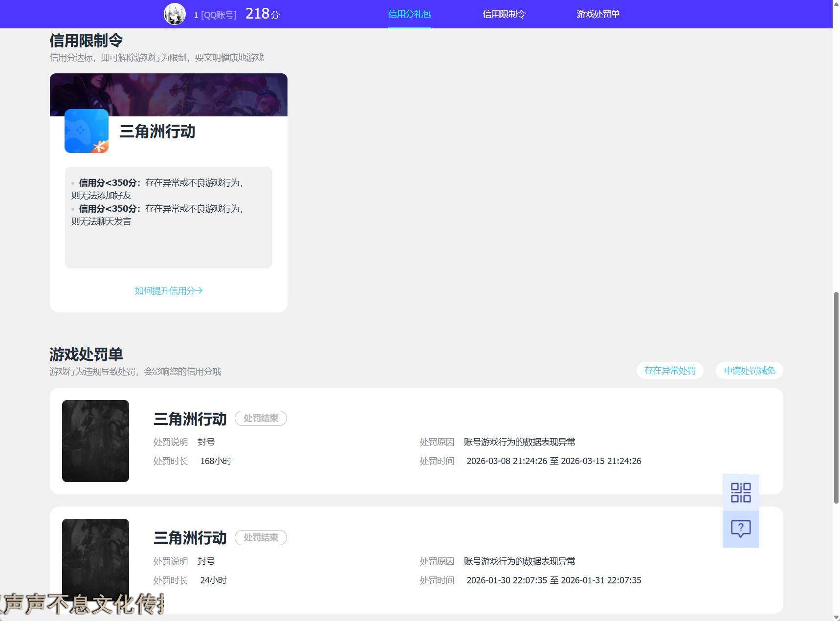Click the 三角洲行动 card banner image

point(169,94)
